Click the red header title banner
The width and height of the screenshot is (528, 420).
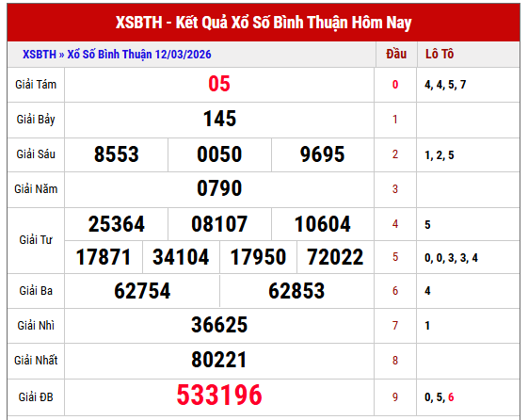pyautogui.click(x=264, y=23)
